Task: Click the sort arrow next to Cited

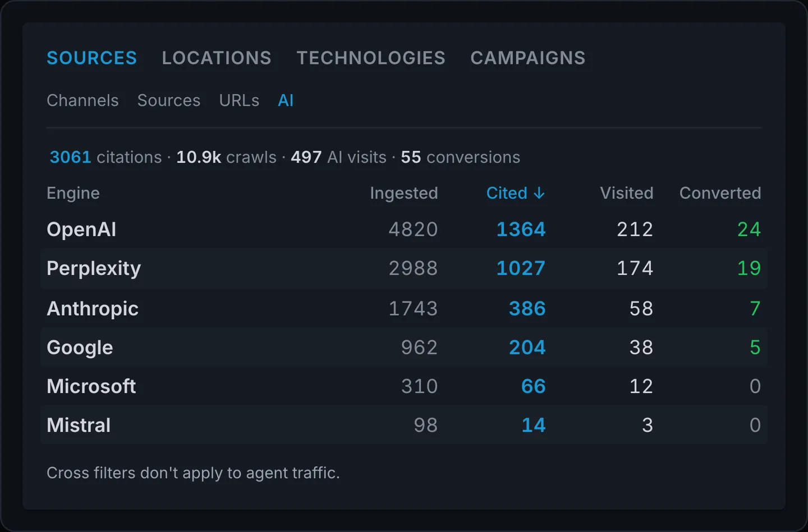Action: (x=539, y=193)
